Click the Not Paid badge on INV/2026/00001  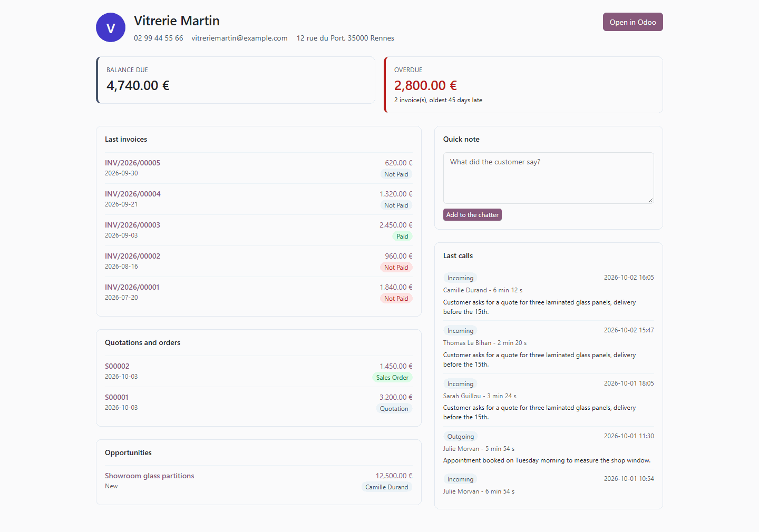pyautogui.click(x=396, y=299)
